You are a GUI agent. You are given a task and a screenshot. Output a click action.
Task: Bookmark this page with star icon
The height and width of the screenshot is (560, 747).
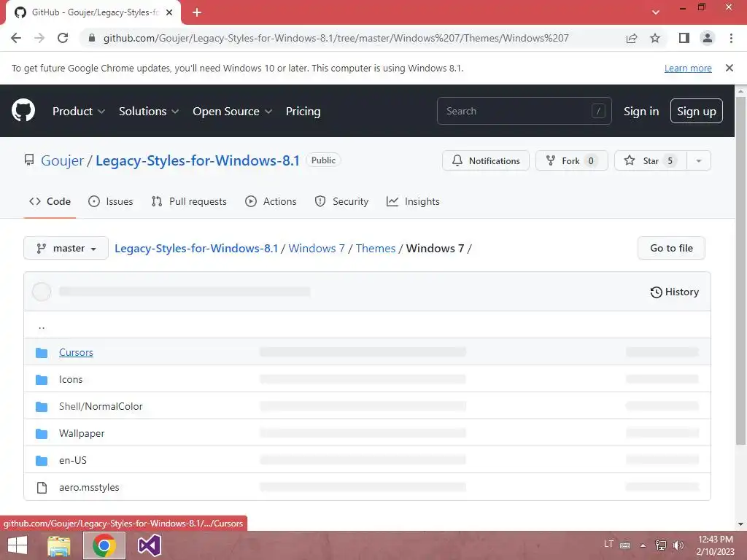655,38
